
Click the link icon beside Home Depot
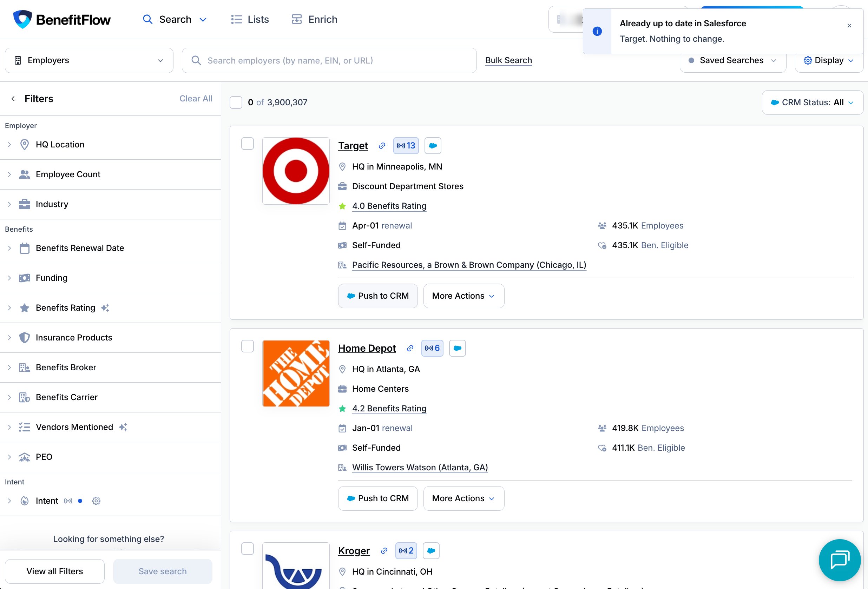(410, 348)
